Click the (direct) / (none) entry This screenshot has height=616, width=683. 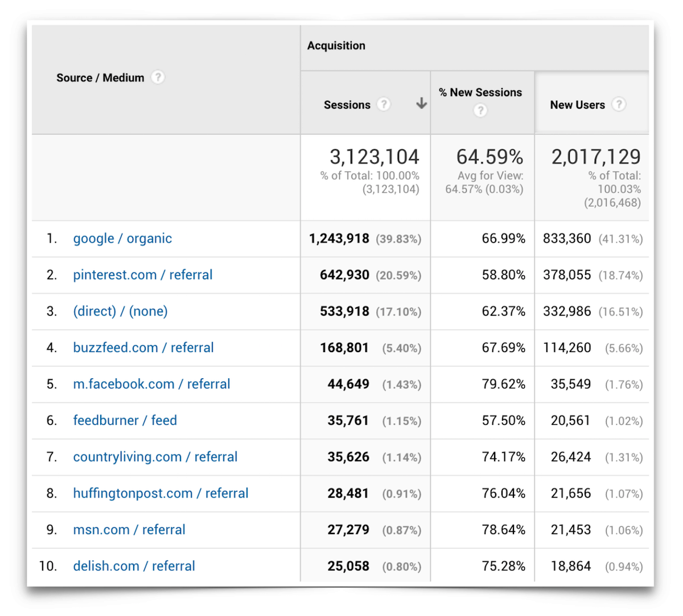click(120, 311)
